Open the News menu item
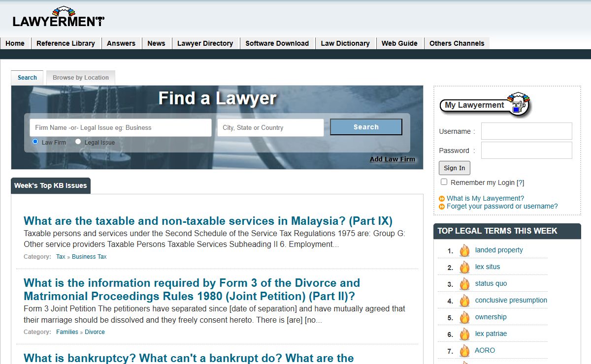The image size is (591, 364). [156, 43]
